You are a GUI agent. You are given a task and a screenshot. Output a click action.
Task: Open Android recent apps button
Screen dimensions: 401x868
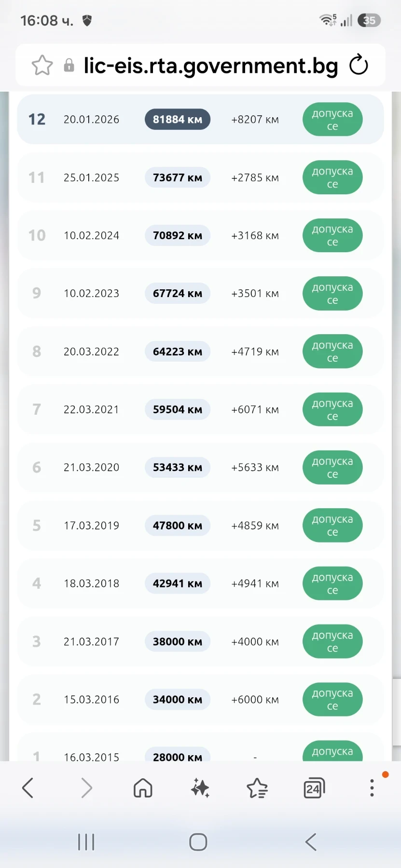[x=86, y=842]
